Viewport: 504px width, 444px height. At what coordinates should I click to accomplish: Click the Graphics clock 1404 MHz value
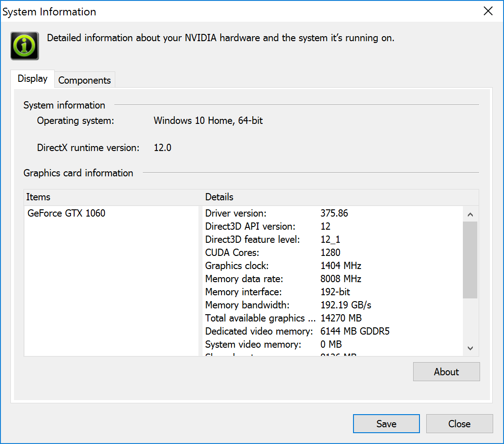(x=341, y=265)
